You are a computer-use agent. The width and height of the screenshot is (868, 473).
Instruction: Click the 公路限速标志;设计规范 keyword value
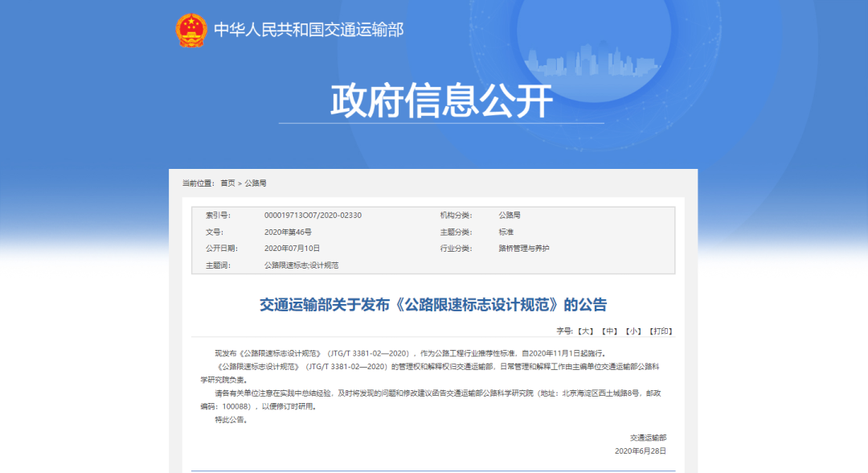[x=301, y=265]
